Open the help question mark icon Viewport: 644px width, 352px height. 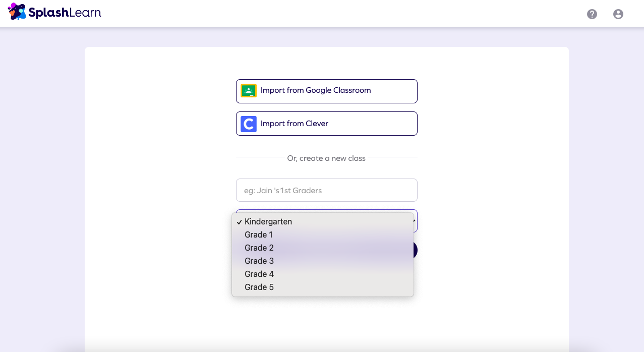(592, 14)
